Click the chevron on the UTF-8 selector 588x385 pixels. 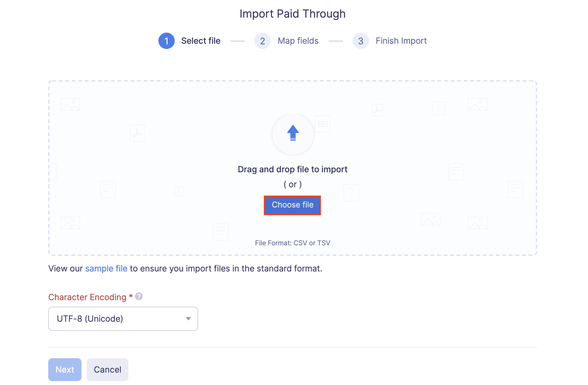[x=188, y=319]
